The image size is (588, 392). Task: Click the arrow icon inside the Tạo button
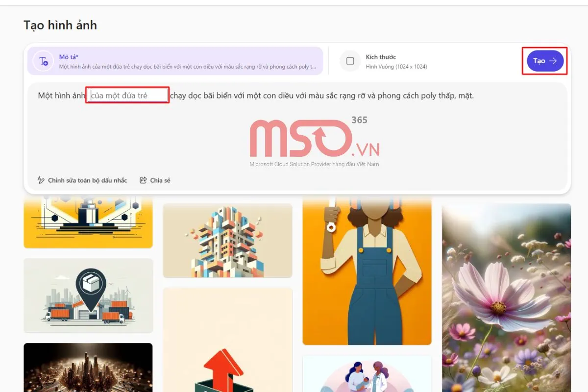(553, 61)
